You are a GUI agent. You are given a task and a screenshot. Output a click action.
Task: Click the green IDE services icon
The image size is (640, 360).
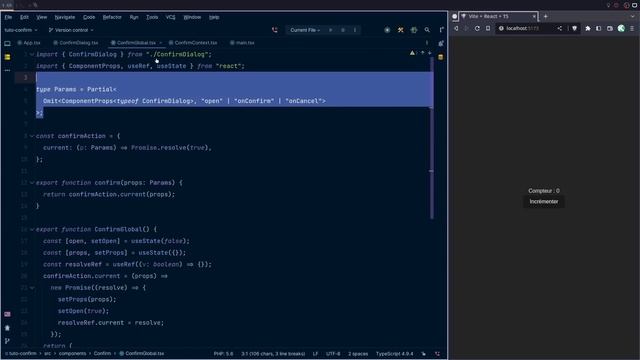(414, 30)
